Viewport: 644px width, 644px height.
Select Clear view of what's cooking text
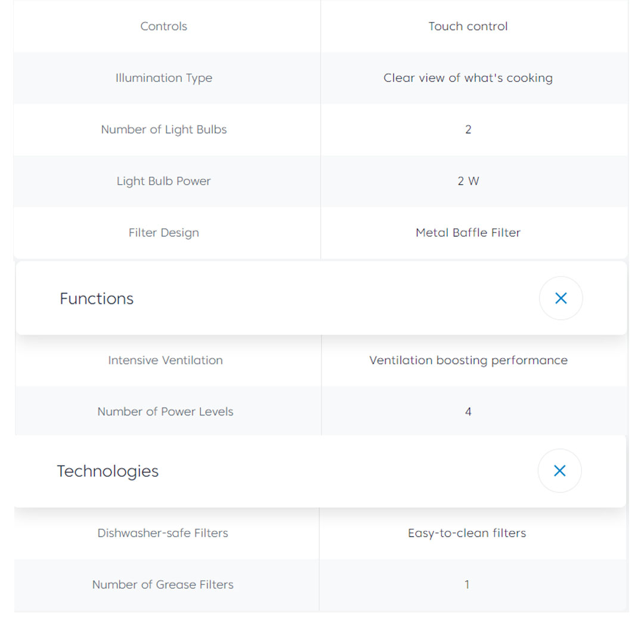pyautogui.click(x=468, y=78)
